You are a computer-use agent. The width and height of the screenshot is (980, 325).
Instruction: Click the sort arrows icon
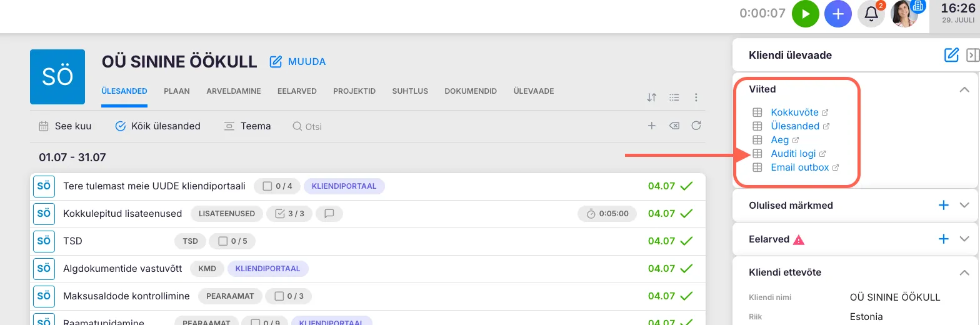(x=652, y=97)
